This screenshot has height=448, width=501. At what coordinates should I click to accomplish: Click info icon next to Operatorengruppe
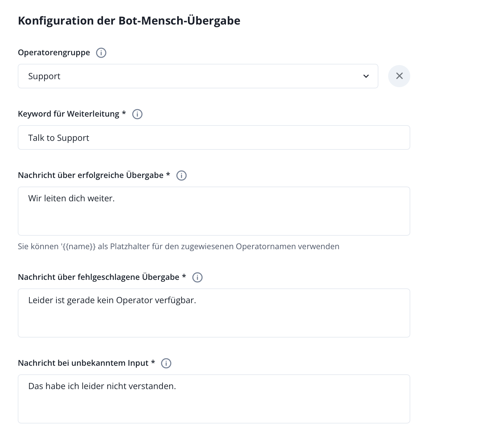pyautogui.click(x=101, y=53)
